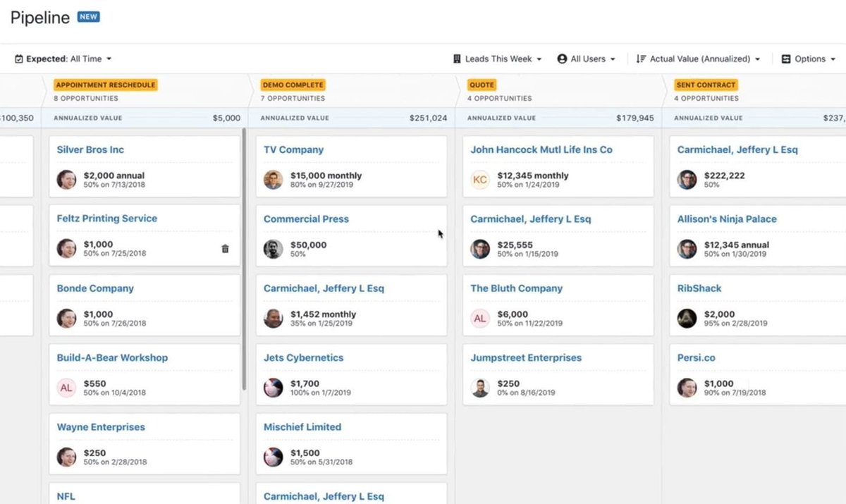Click the avatar on Allison's Ninja Palace card
Viewport: 846px width, 504px height.
(687, 249)
